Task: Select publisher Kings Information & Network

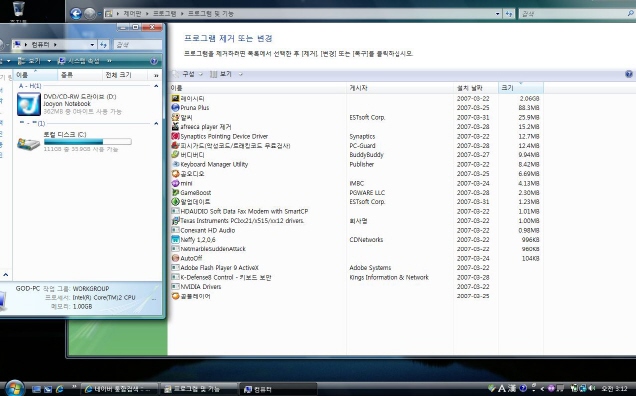Action: pos(389,277)
